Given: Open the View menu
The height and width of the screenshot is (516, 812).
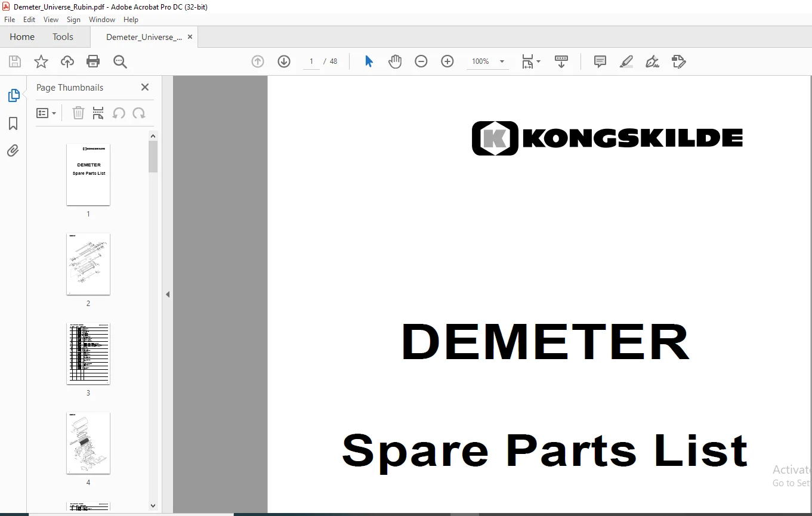Looking at the screenshot, I should click(x=51, y=20).
